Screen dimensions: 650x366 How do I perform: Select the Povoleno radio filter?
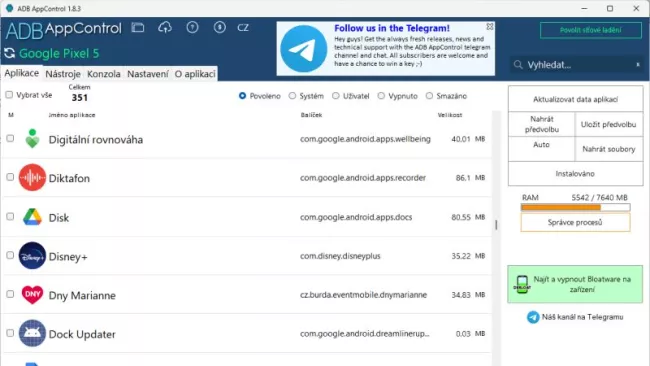coord(243,96)
